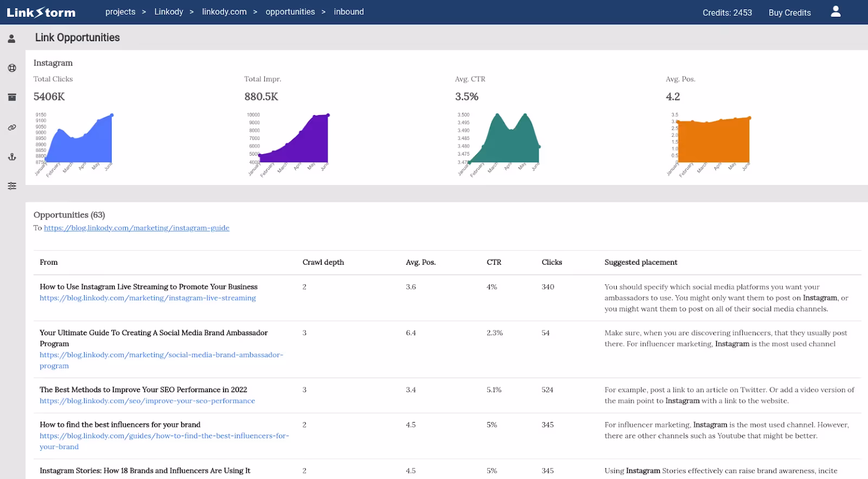
Task: Go to Linkody breadcrumb
Action: tap(169, 12)
